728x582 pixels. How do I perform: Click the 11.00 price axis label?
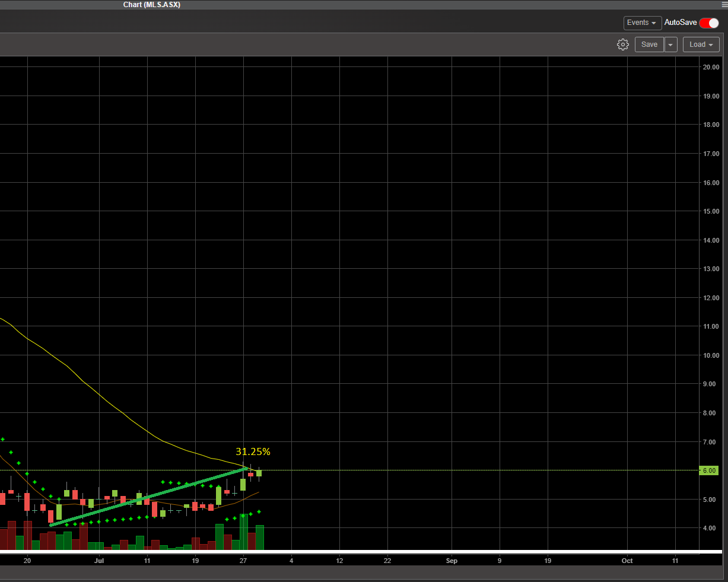pyautogui.click(x=711, y=326)
